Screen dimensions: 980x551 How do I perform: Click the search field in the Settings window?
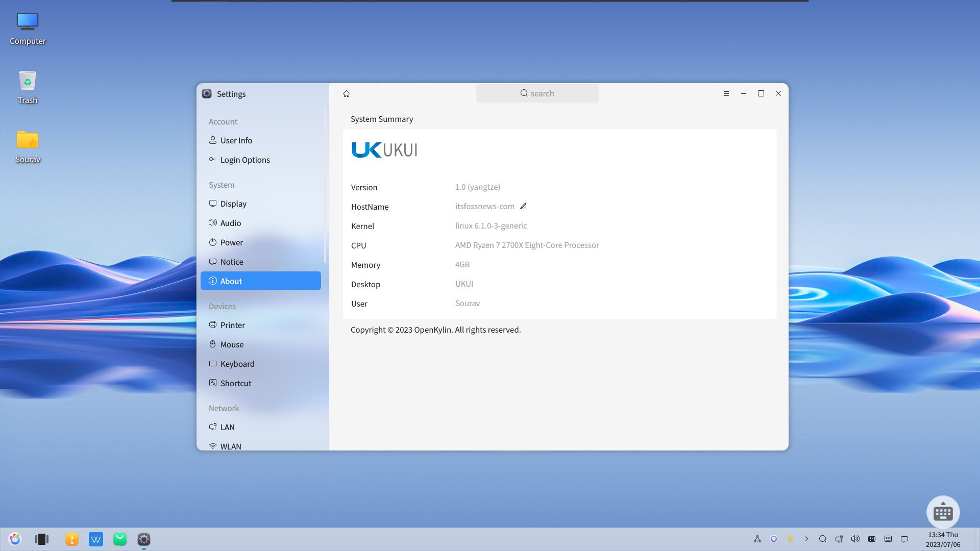tap(537, 93)
